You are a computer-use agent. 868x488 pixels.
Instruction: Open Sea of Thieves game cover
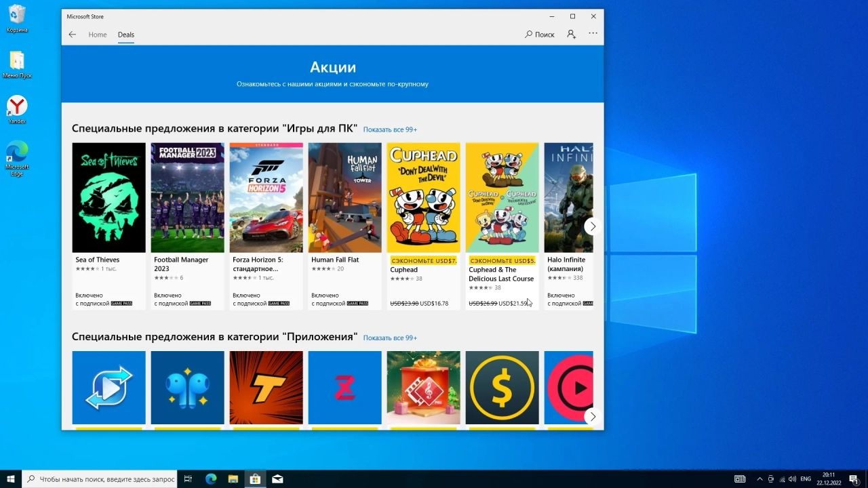click(x=109, y=197)
